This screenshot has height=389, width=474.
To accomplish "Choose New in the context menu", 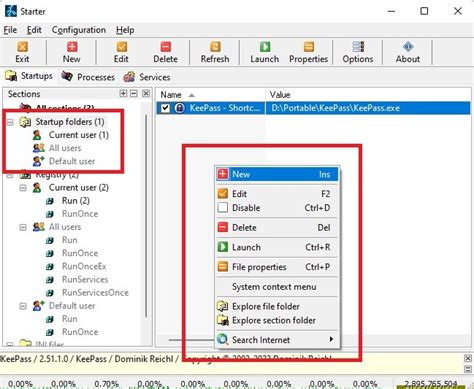I will click(x=277, y=174).
